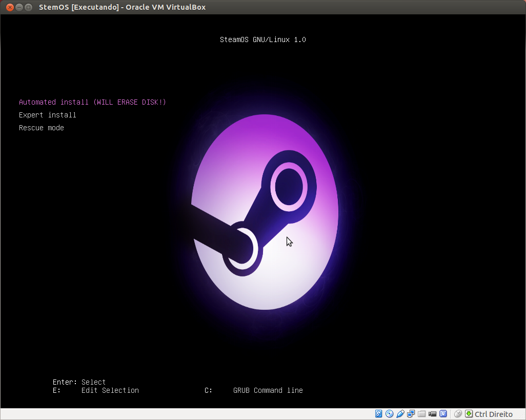Click the window title 'StemOS [Executando]'
The height and width of the screenshot is (420, 526).
pyautogui.click(x=79, y=7)
